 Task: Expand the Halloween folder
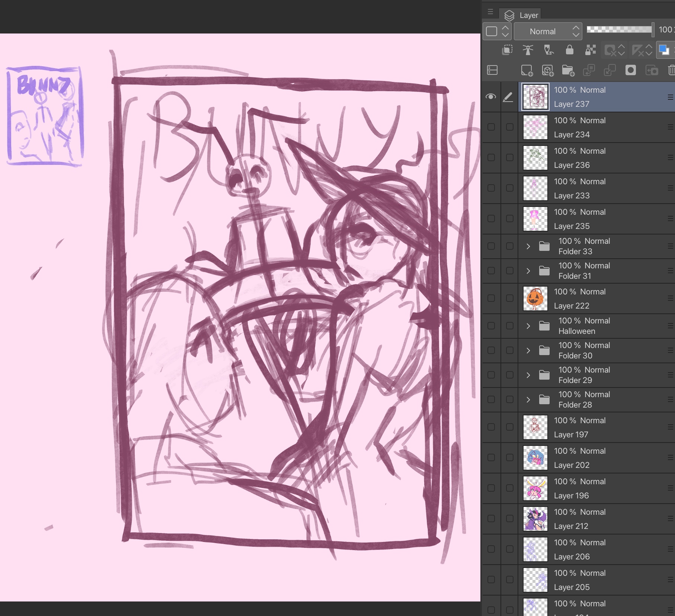528,326
